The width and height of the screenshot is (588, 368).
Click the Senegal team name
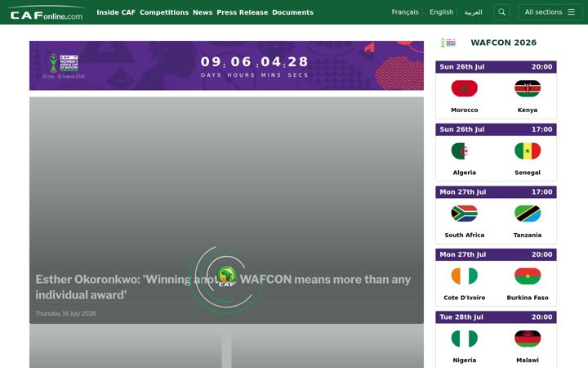coord(528,173)
